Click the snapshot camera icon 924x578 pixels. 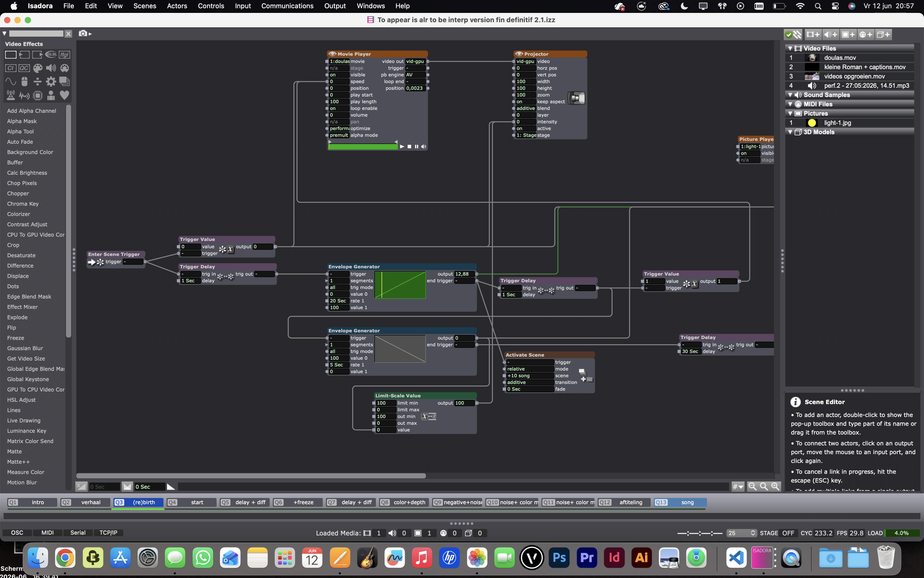click(83, 34)
